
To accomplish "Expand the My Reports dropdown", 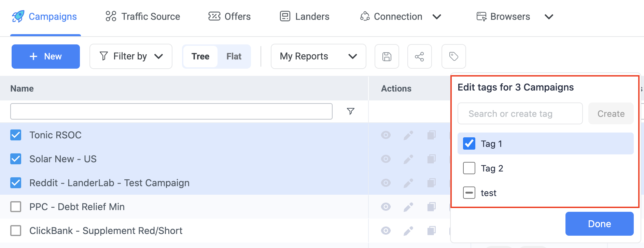I will tap(318, 56).
